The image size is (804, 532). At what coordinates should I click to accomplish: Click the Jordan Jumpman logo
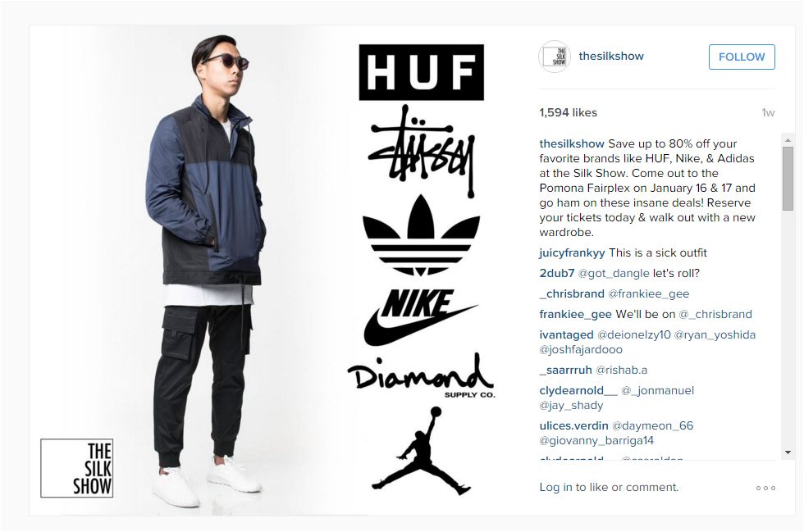pos(420,451)
